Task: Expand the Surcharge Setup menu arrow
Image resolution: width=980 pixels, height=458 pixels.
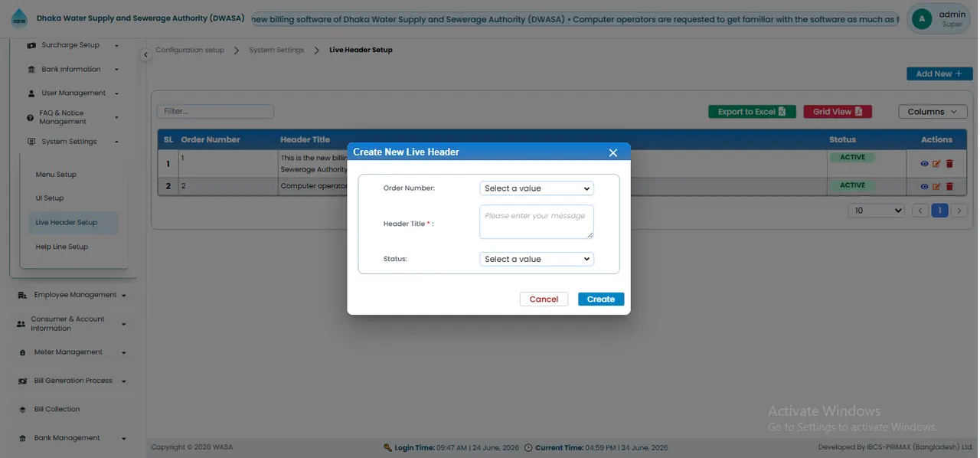Action: pos(116,46)
